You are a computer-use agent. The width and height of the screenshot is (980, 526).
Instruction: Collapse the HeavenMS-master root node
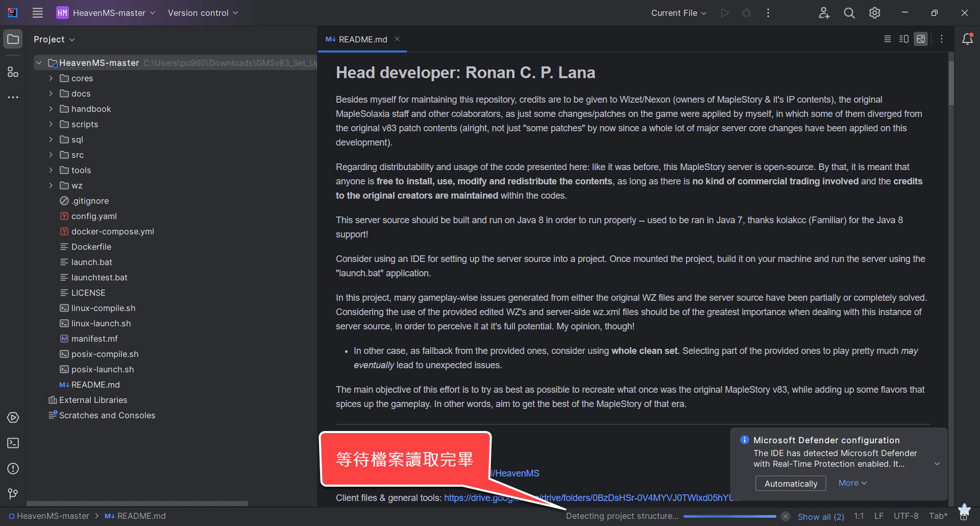[39, 63]
